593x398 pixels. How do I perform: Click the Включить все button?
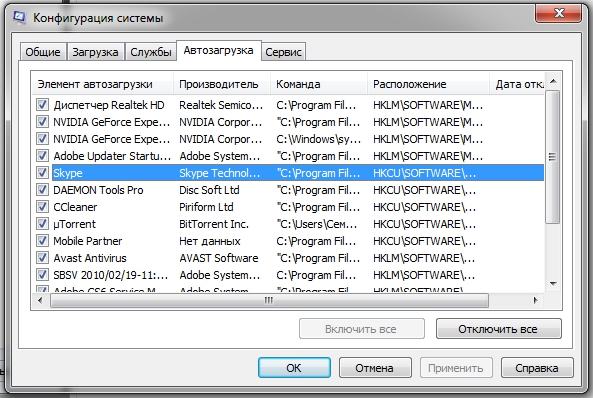362,329
